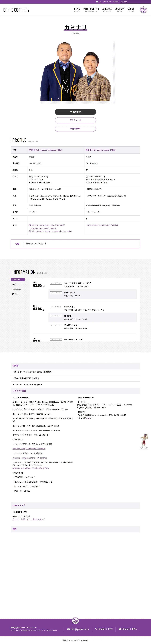Click the round Grape Company logo in header

point(143,10)
